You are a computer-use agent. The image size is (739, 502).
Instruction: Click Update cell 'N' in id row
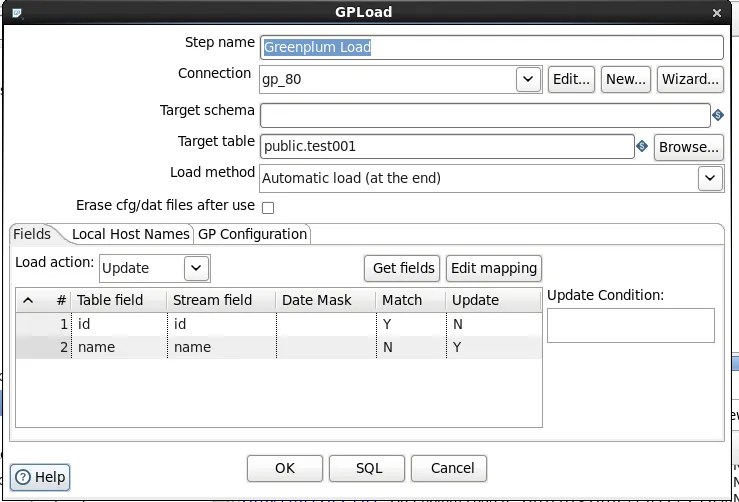pyautogui.click(x=494, y=324)
